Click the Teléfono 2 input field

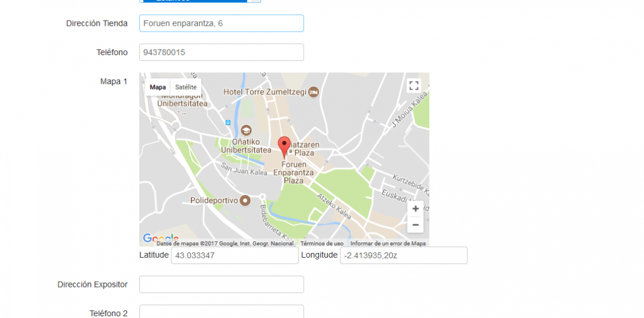221,312
